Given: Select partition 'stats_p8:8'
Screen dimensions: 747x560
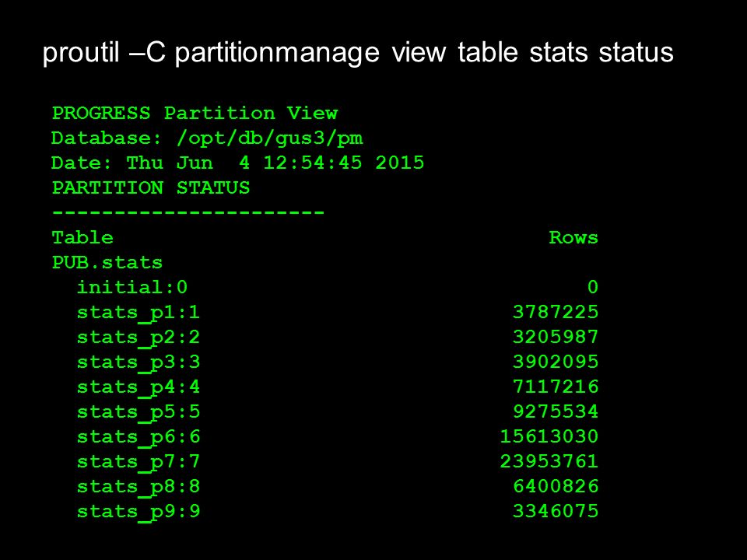Looking at the screenshot, I should click(139, 487).
